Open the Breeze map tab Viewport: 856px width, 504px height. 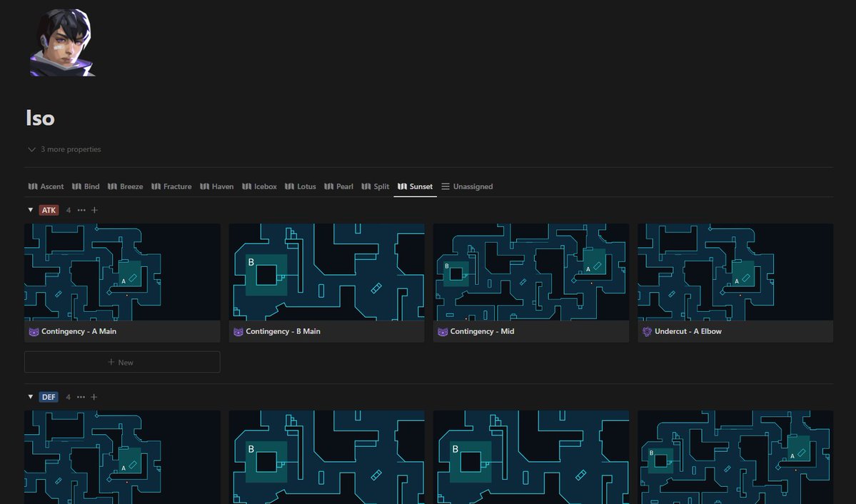125,187
